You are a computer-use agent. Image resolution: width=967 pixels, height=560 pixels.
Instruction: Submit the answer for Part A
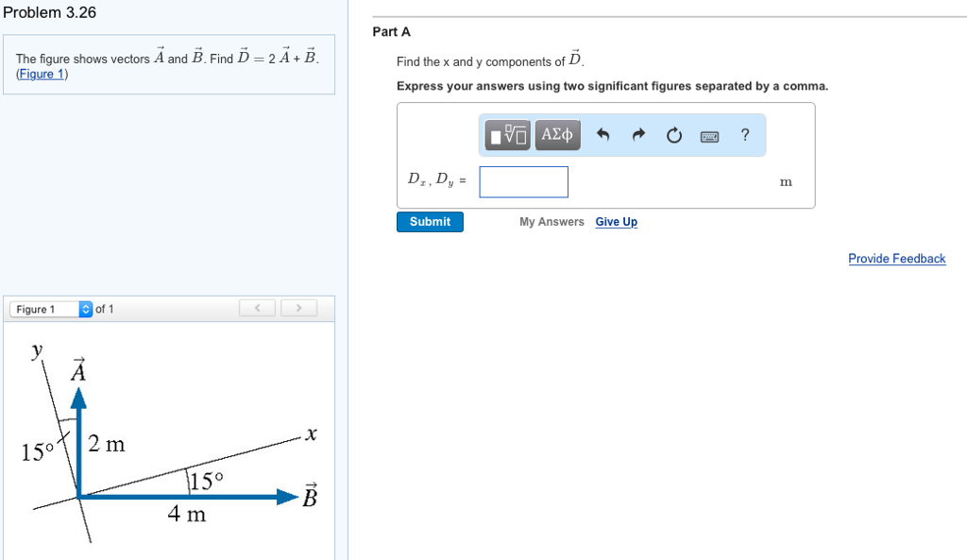pos(430,222)
